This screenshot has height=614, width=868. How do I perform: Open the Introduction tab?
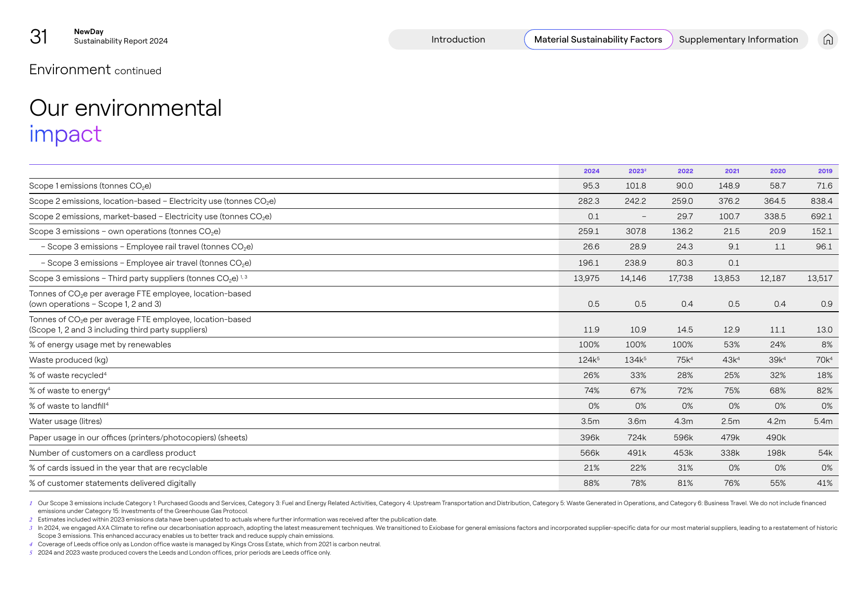click(458, 39)
